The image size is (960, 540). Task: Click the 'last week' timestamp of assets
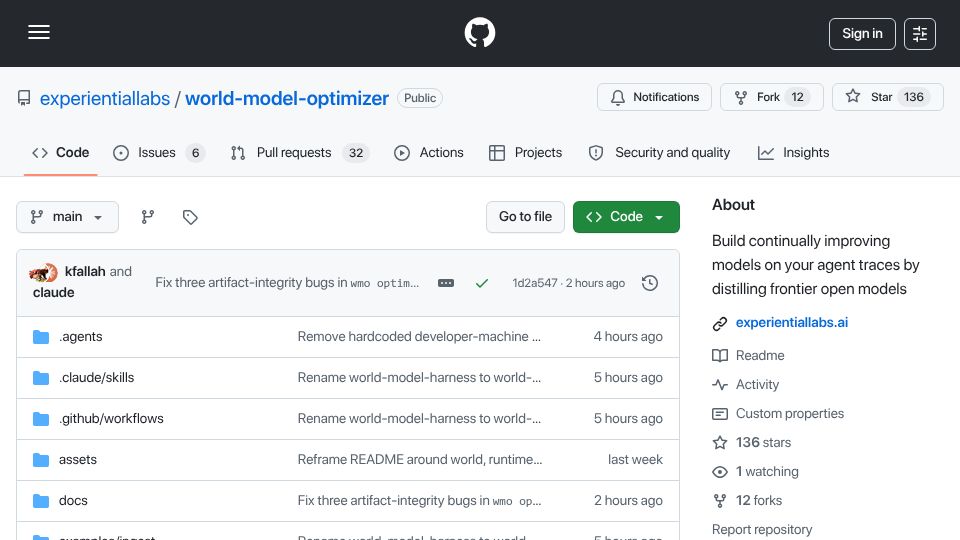point(635,460)
